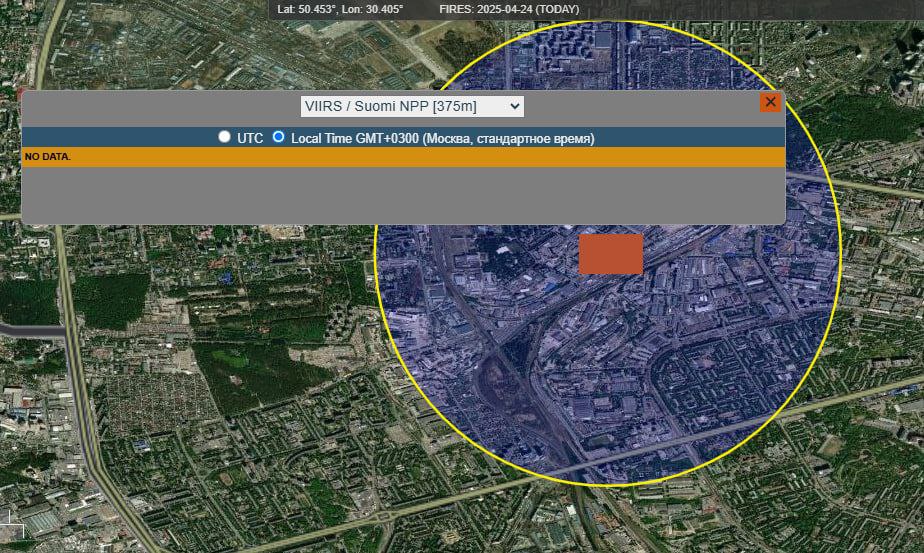Click the orange NO DATA bar
Viewport: 924px width, 553px height.
point(404,157)
